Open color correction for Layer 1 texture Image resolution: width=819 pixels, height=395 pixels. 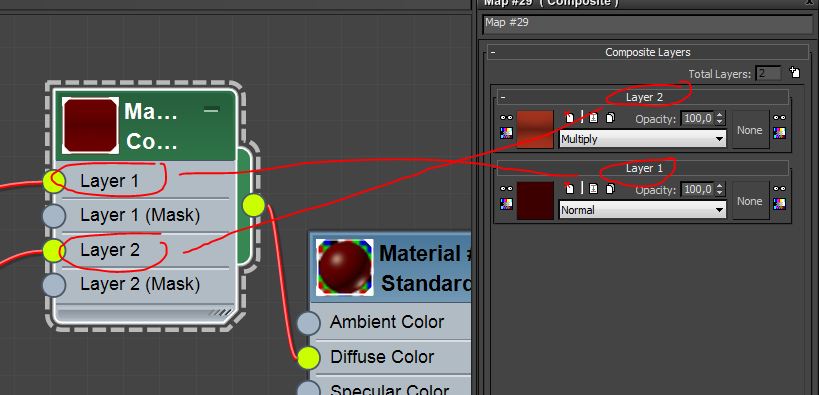pos(506,204)
